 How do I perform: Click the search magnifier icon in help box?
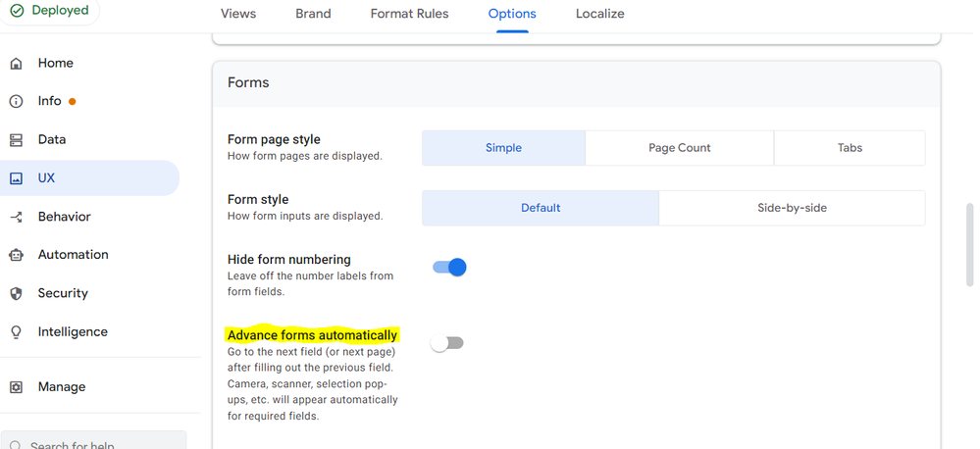17,446
